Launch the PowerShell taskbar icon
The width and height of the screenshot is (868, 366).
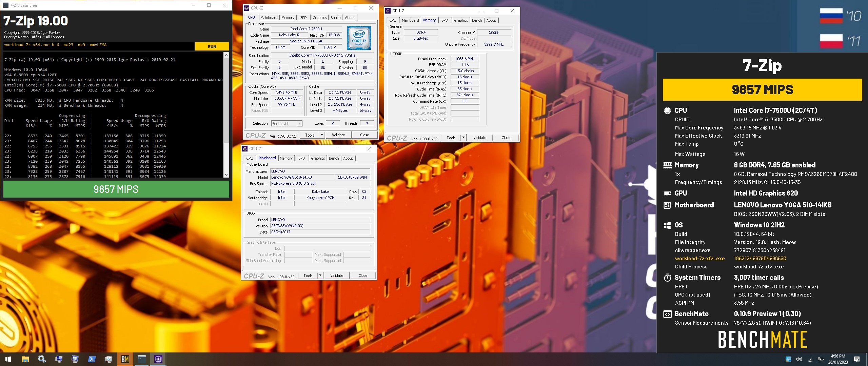[92, 359]
